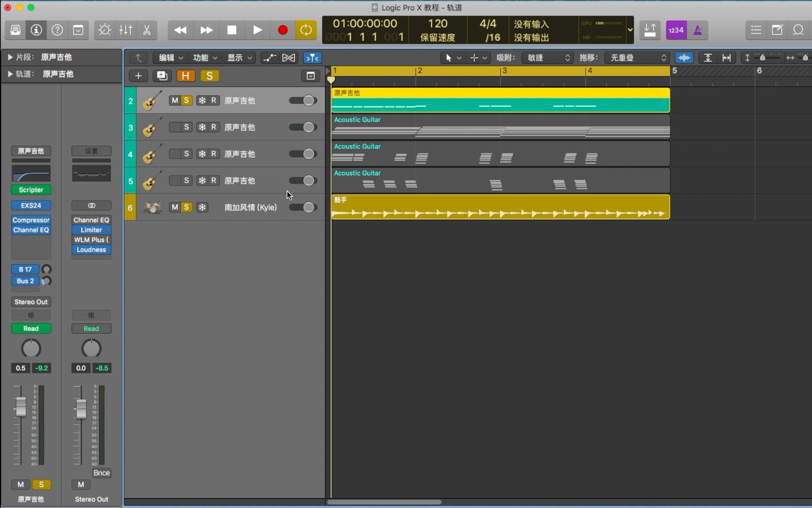Select the Scissors cut tool in toolbar
The height and width of the screenshot is (508, 812).
(146, 30)
